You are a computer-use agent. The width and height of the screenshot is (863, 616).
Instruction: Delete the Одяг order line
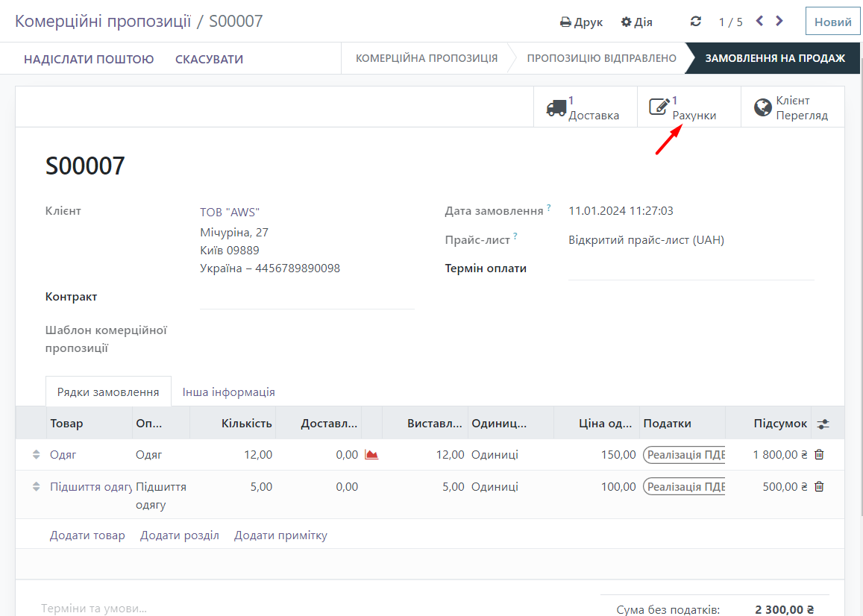click(x=819, y=454)
